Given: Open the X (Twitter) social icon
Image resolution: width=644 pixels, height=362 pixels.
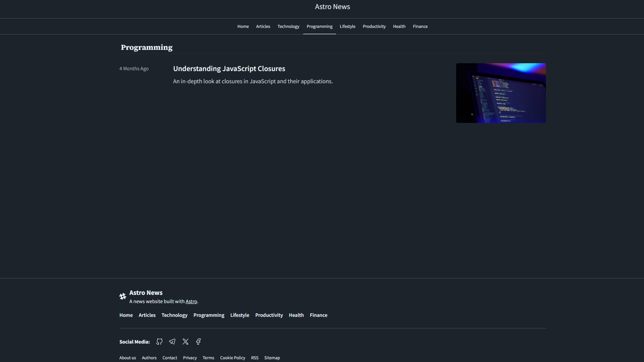Looking at the screenshot, I should pos(186,342).
